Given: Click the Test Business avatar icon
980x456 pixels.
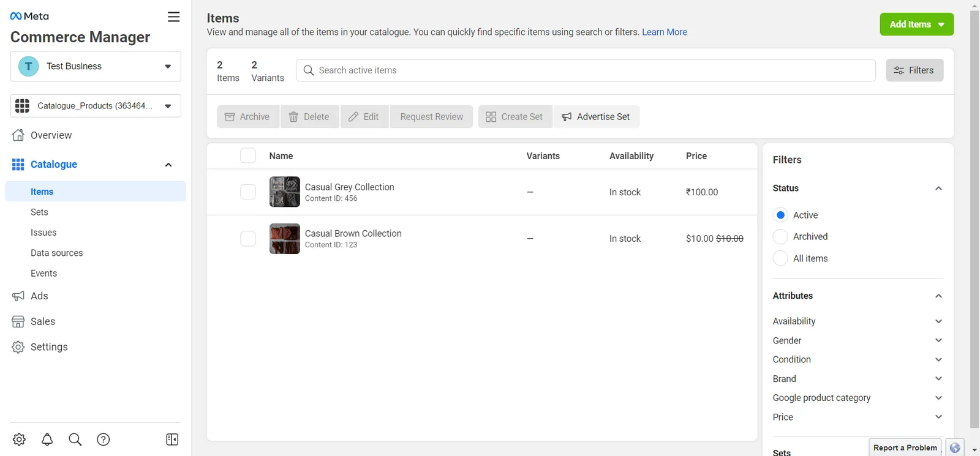Looking at the screenshot, I should click(28, 66).
